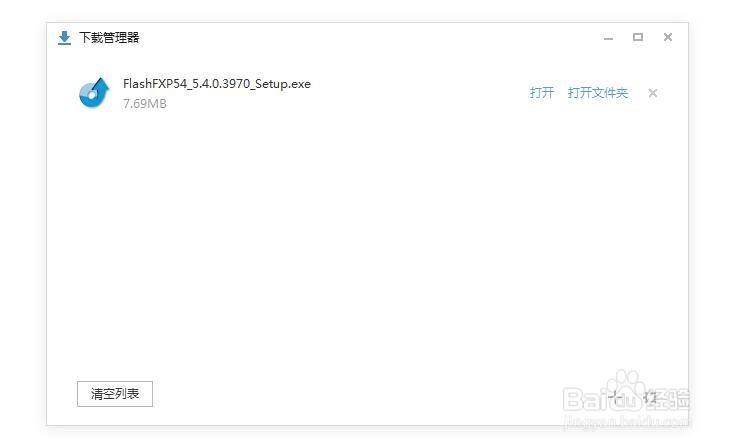The width and height of the screenshot is (734, 448).
Task: Click the 下载管理器 window title text
Action: coord(109,37)
